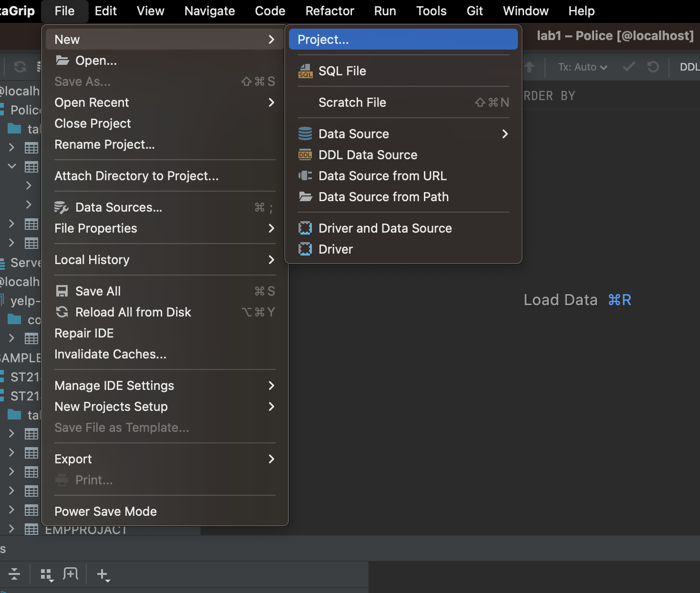Click the refresh icon in database toolbar
The image size is (700, 593).
click(20, 67)
